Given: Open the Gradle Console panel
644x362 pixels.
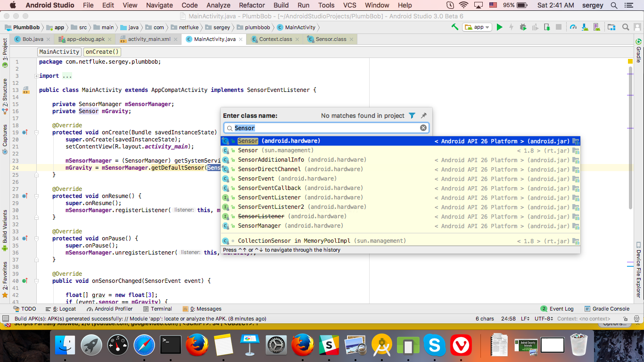Looking at the screenshot, I should click(607, 309).
